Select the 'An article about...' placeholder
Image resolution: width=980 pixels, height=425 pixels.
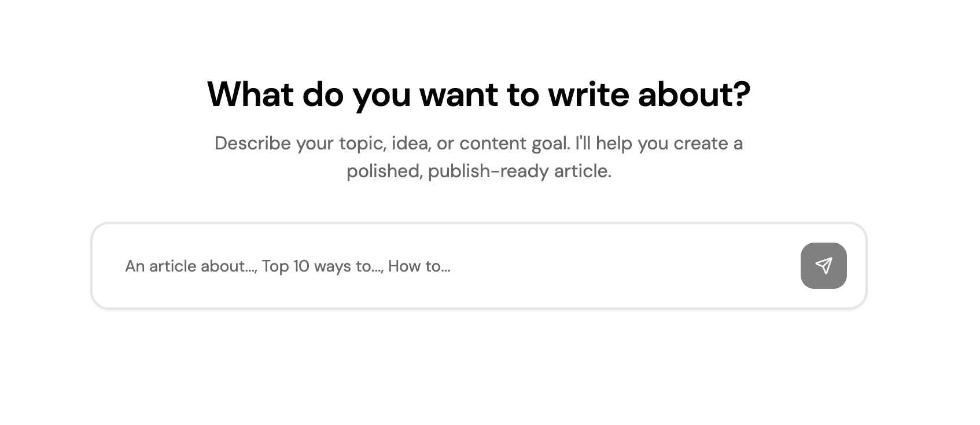point(190,266)
